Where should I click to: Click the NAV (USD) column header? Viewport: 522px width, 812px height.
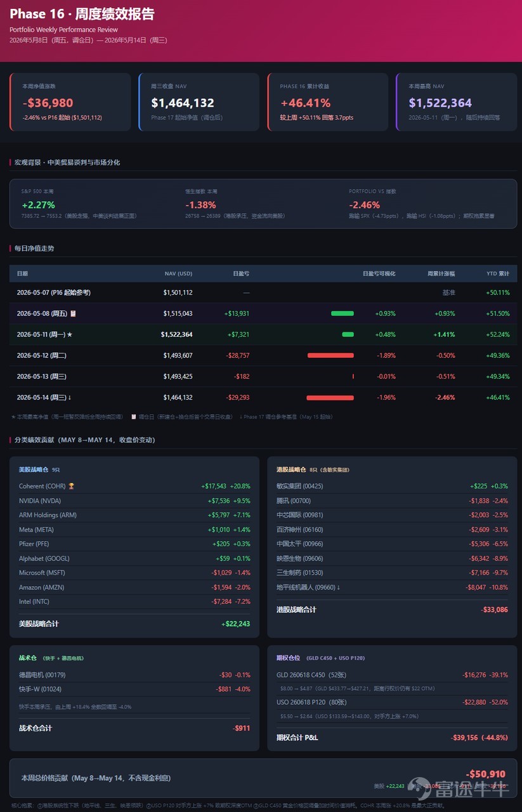pyautogui.click(x=178, y=273)
